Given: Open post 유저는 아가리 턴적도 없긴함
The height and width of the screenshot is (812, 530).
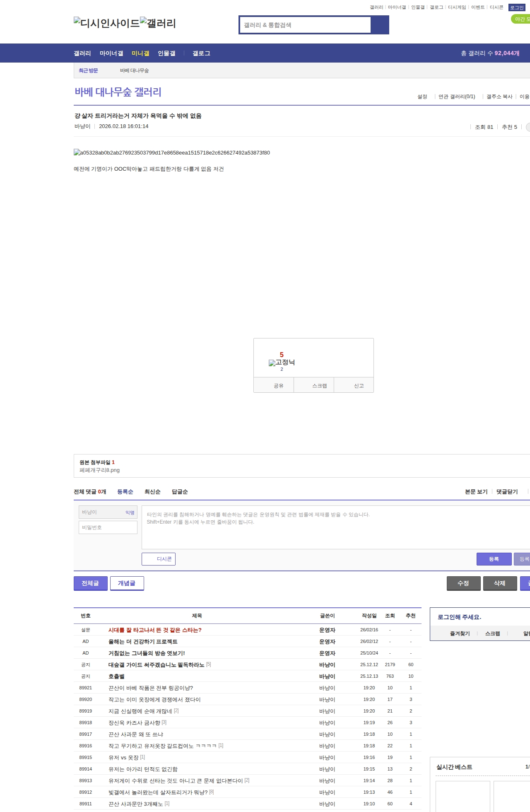Looking at the screenshot, I should point(143,769).
